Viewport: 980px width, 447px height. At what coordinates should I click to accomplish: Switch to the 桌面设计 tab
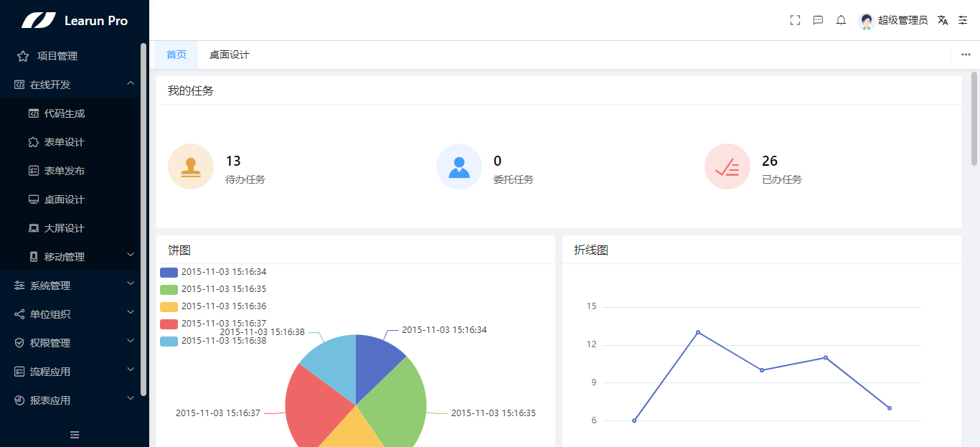230,55
